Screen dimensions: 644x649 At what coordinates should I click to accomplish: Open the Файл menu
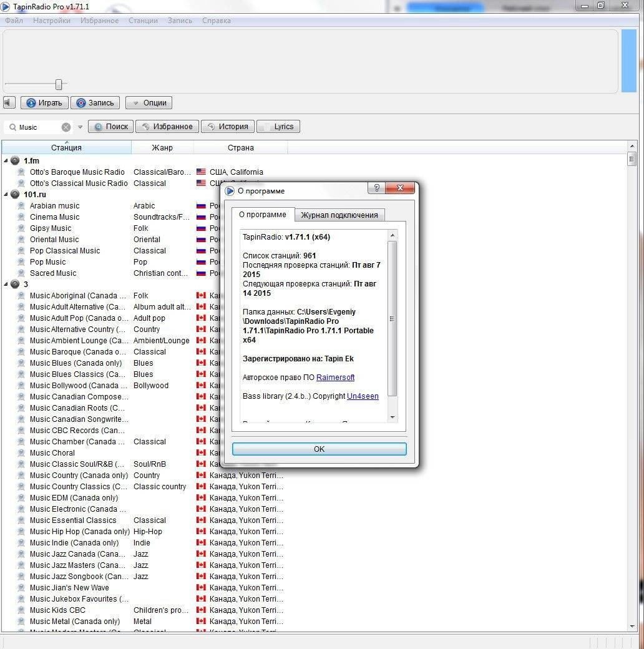14,21
